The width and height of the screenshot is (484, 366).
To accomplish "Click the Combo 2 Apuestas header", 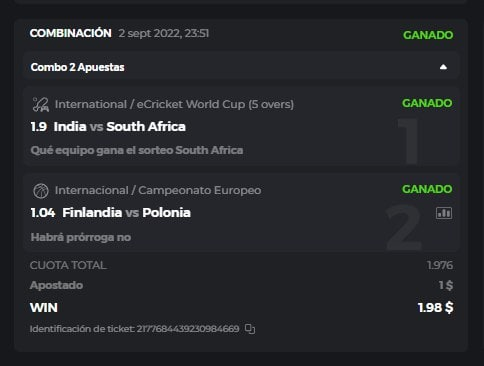I will pyautogui.click(x=241, y=67).
